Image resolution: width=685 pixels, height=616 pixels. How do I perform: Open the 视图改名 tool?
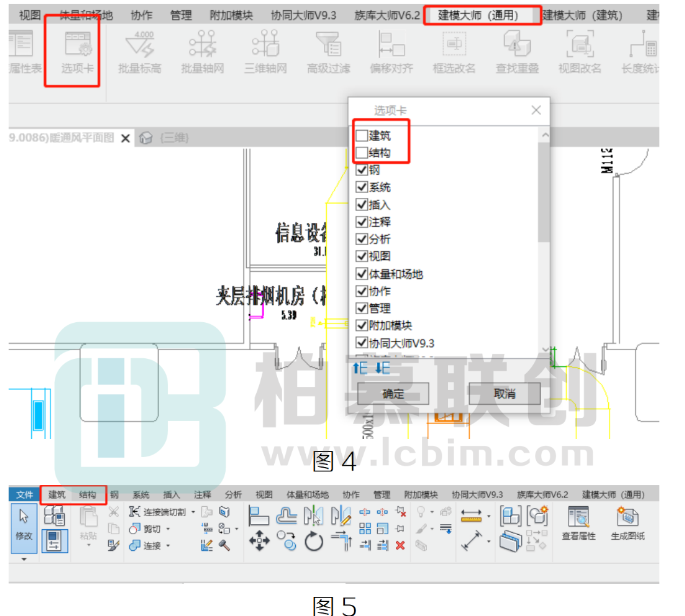(x=580, y=52)
